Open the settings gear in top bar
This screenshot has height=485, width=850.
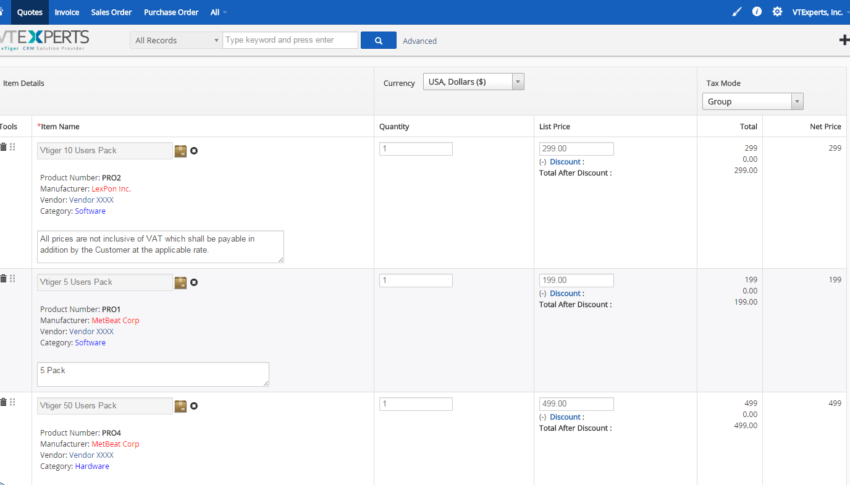point(777,11)
